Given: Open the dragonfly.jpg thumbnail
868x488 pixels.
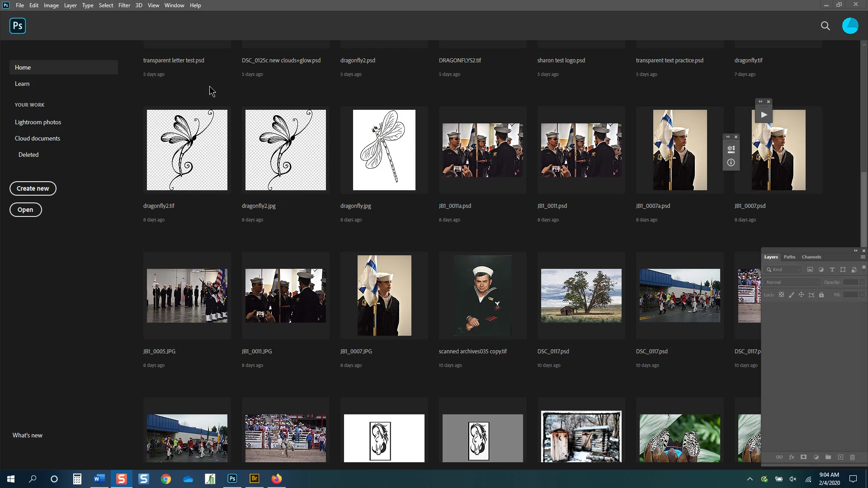Looking at the screenshot, I should 384,150.
